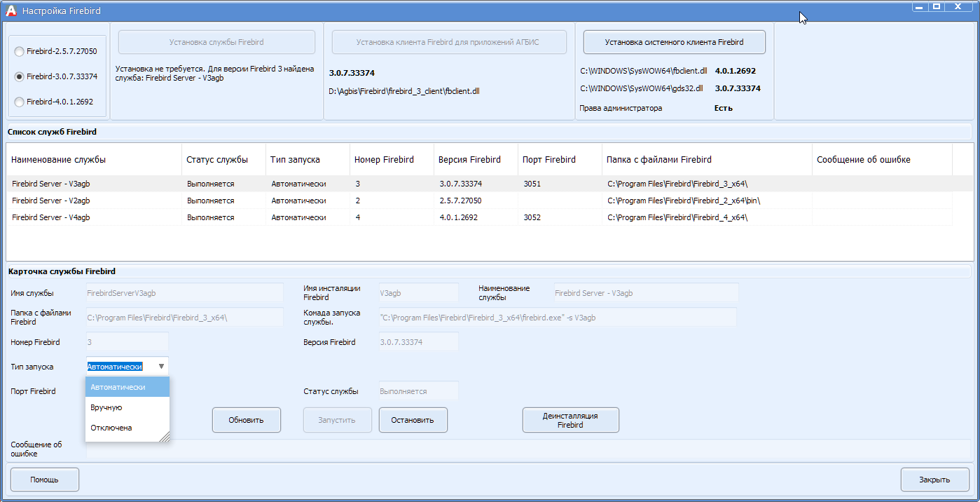
Task: Click port cell 3052
Action: click(560, 217)
